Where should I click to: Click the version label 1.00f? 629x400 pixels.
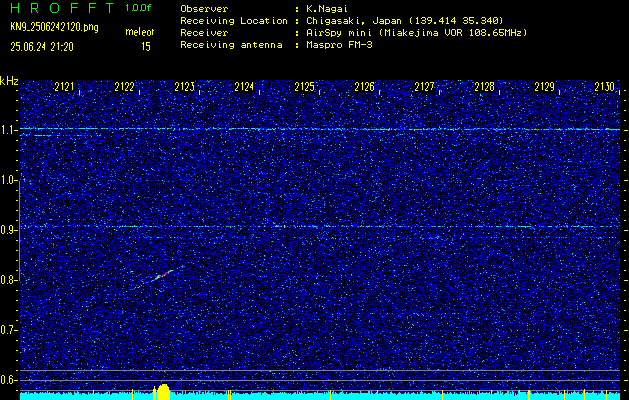(138, 8)
